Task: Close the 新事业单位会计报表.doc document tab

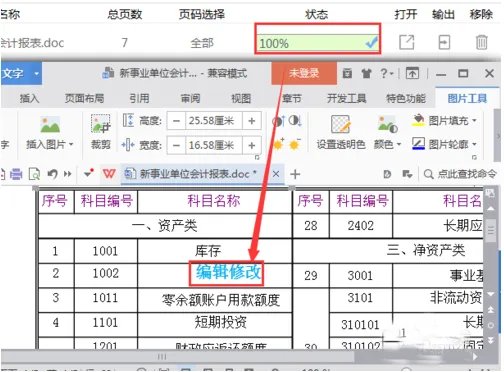Action: 276,174
